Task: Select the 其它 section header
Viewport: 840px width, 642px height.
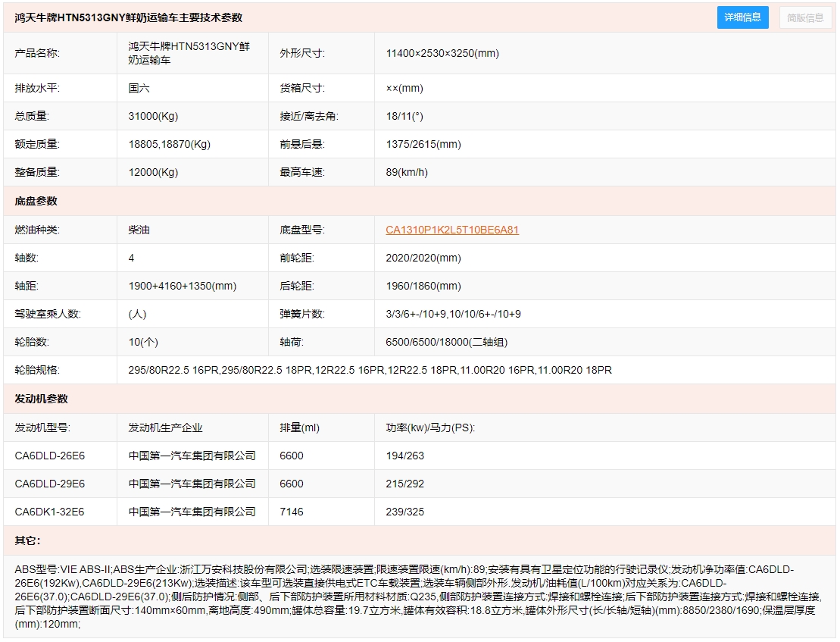Action: [x=27, y=540]
